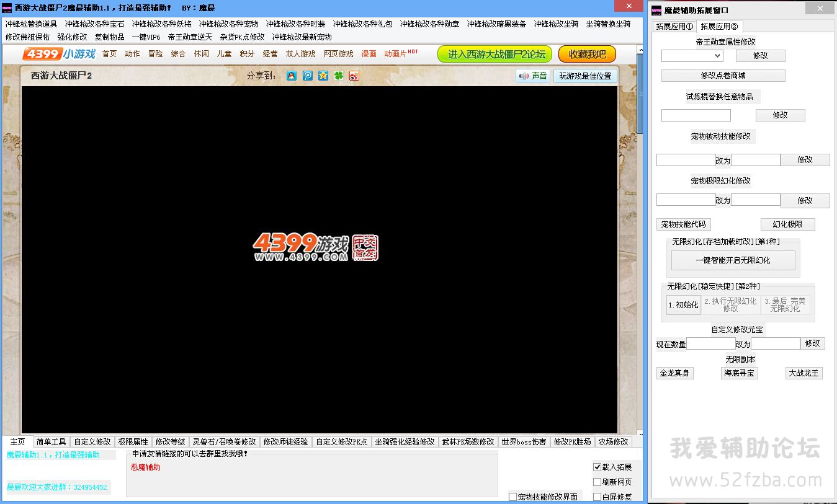The image size is (837, 504).
Task: Select the 极限属性 tab
Action: pyautogui.click(x=133, y=442)
